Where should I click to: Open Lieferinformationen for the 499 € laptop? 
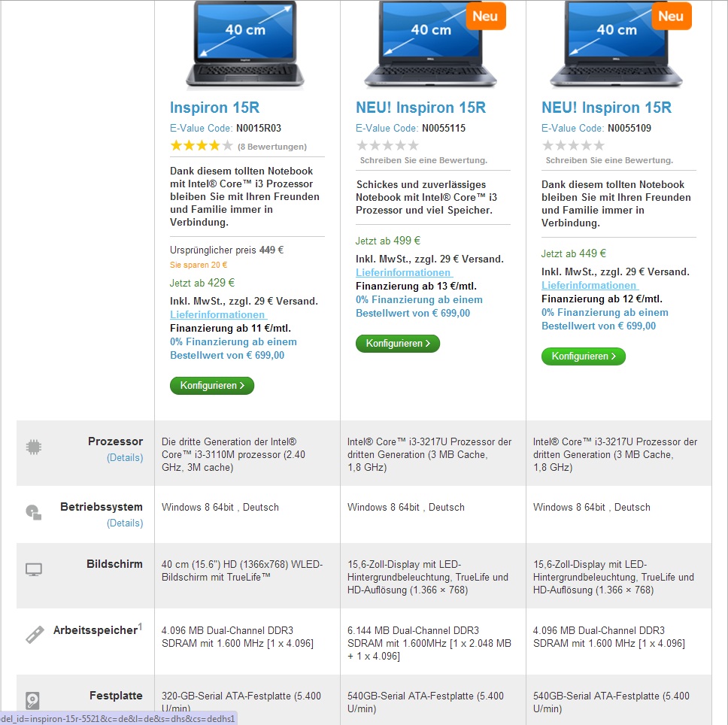point(404,272)
